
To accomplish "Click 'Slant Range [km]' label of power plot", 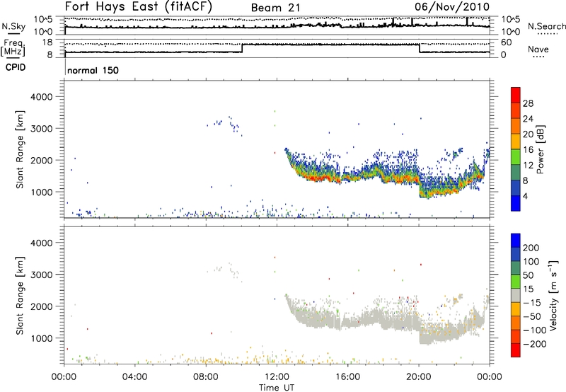I will (21, 149).
